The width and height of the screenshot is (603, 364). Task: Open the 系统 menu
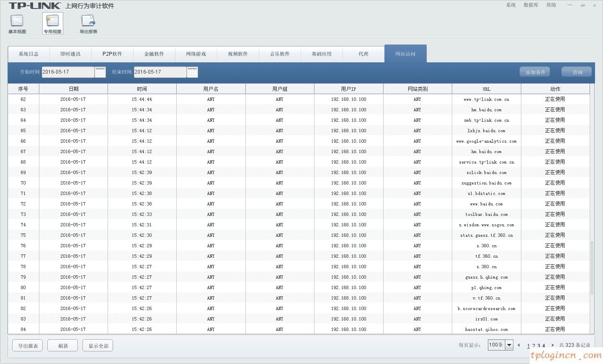(x=511, y=5)
